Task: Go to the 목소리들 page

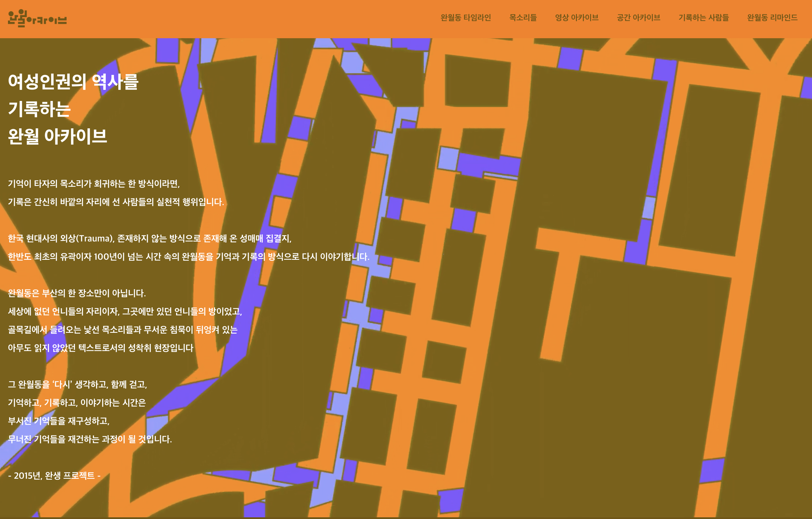Action: 523,18
